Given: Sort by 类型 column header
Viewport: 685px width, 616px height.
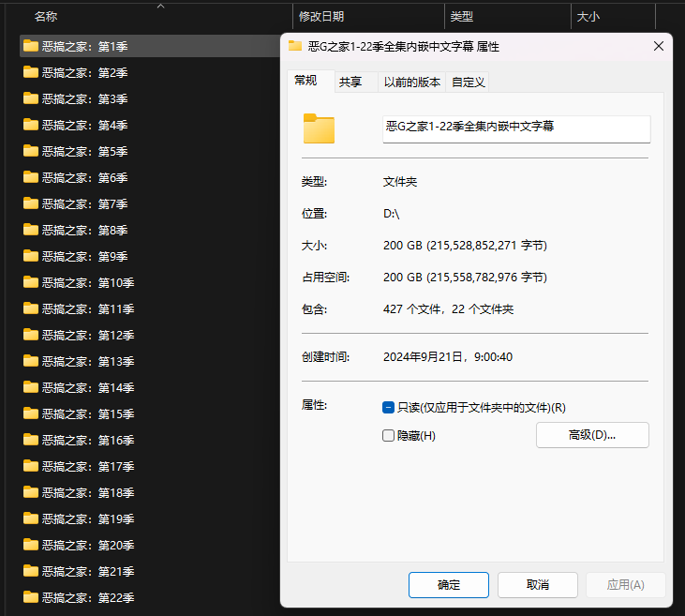Looking at the screenshot, I should pyautogui.click(x=462, y=17).
